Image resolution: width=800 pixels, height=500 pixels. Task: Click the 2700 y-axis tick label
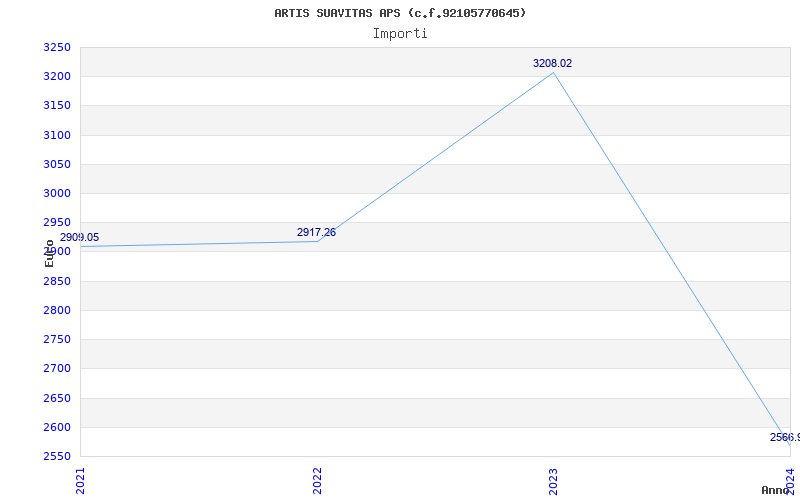coord(56,368)
